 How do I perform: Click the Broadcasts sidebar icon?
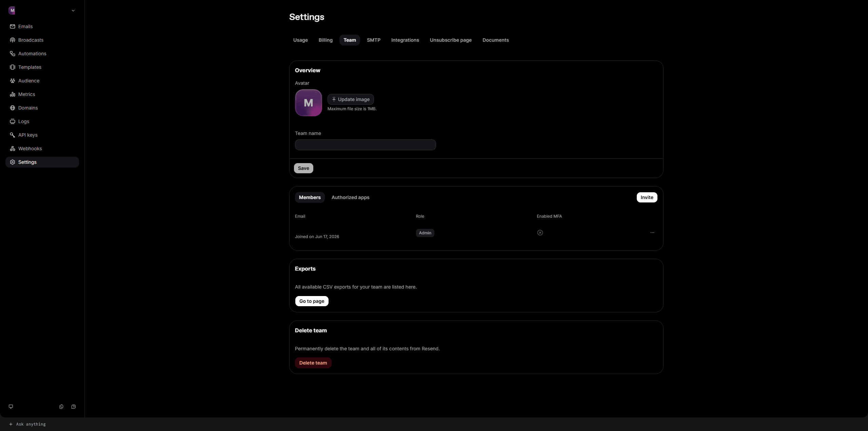coord(13,40)
